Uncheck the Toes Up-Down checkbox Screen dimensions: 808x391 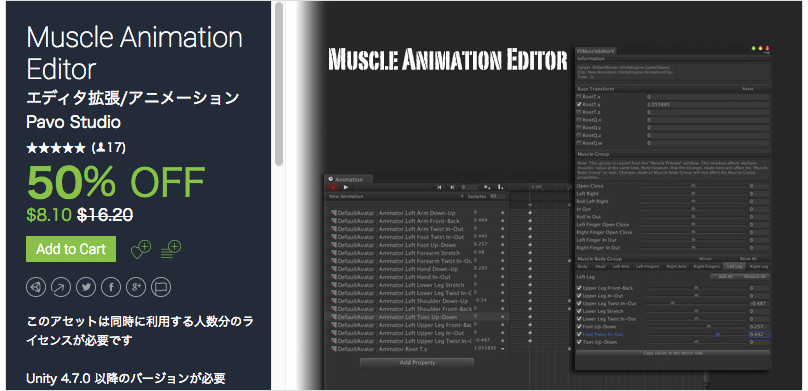pyautogui.click(x=579, y=342)
